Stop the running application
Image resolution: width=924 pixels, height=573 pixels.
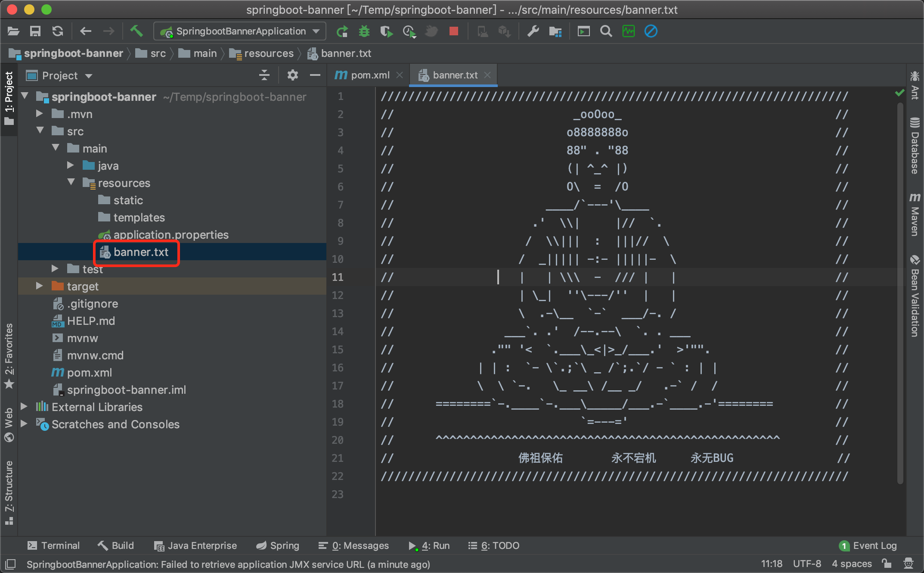coord(453,31)
